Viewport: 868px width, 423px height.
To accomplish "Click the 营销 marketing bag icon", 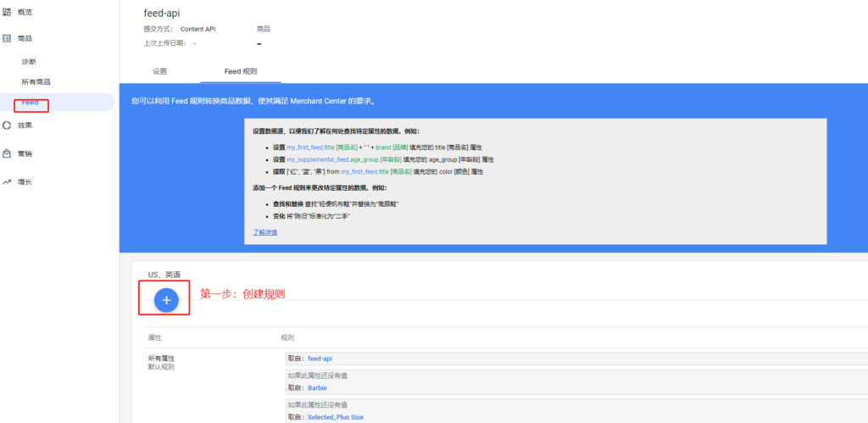I will 7,153.
